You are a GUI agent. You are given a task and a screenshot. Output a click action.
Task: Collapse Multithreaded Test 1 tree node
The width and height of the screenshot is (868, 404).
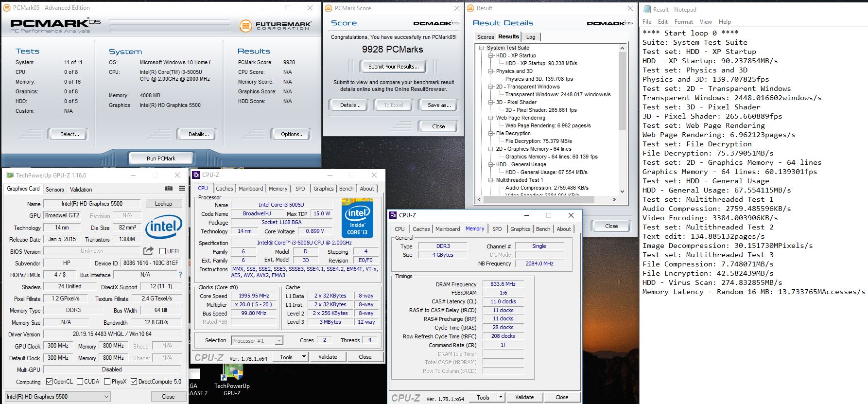pos(491,180)
